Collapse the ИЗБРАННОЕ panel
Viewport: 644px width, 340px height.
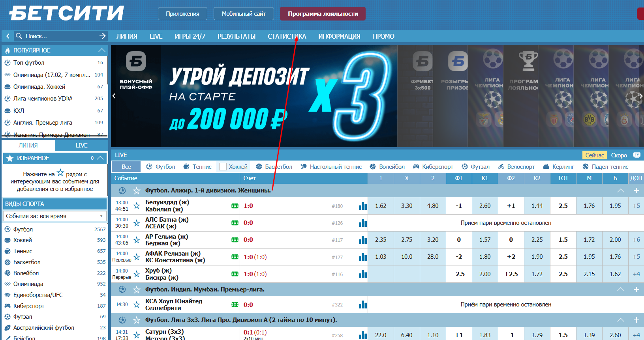100,158
